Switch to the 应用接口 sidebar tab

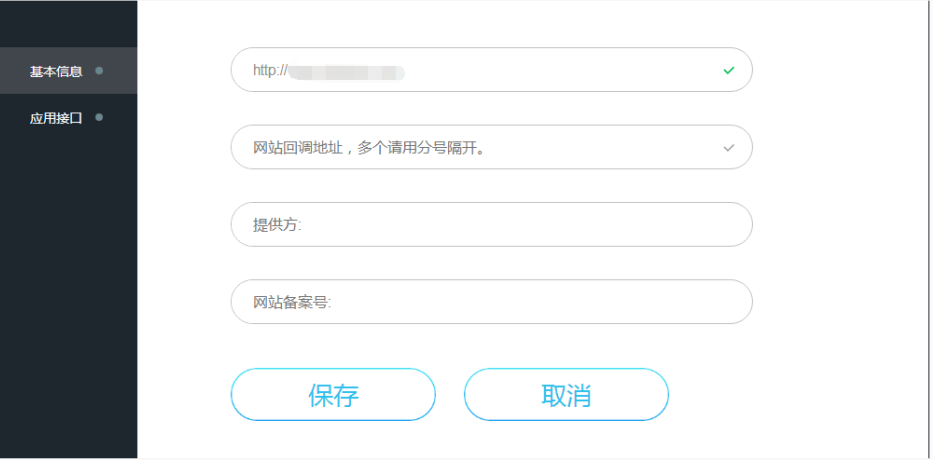tap(56, 118)
